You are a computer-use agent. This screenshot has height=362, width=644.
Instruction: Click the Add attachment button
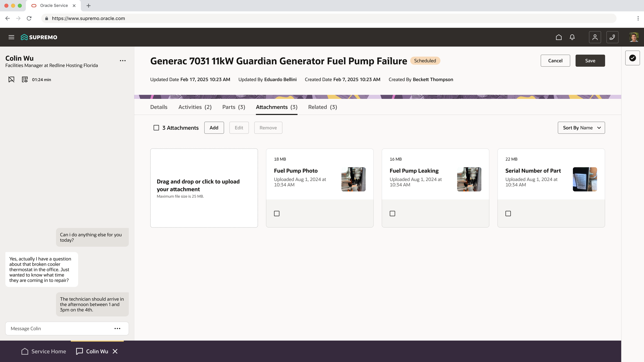[214, 128]
